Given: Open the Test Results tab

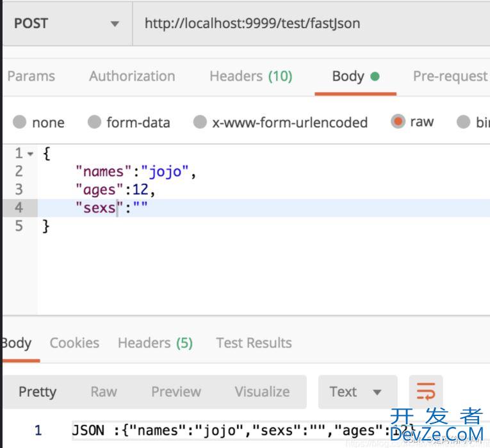Looking at the screenshot, I should [x=254, y=343].
